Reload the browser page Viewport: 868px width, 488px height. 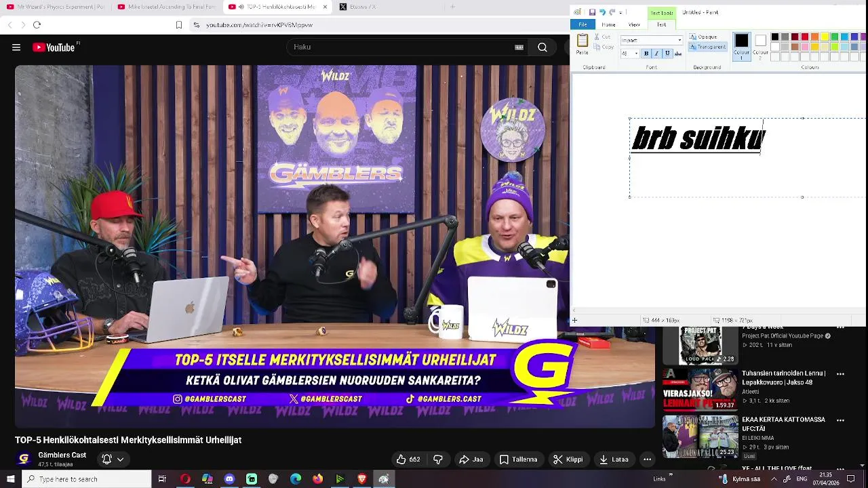click(x=37, y=25)
